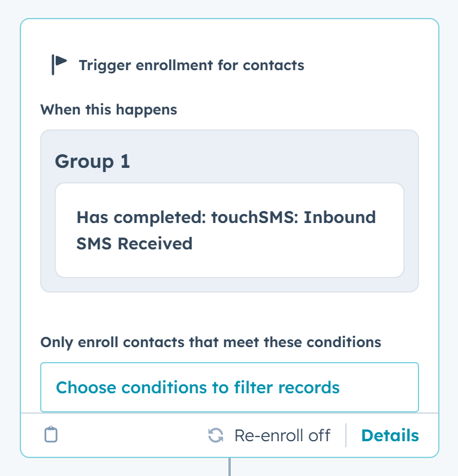The width and height of the screenshot is (458, 476).
Task: Click the Only enroll contacts conditions label
Action: (210, 342)
